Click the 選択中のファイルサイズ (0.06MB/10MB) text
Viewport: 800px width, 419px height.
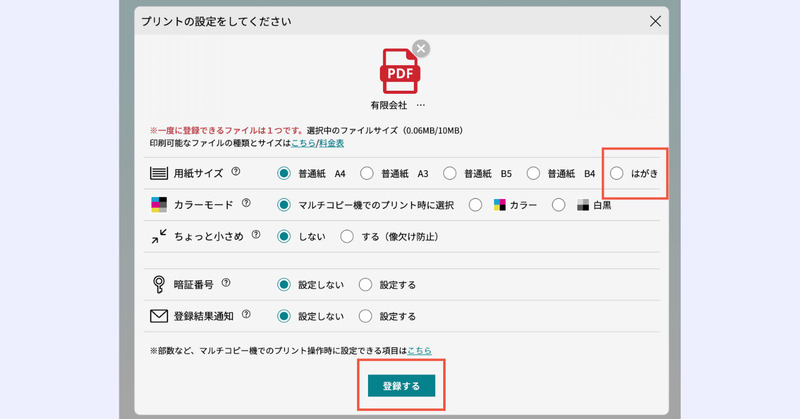385,131
